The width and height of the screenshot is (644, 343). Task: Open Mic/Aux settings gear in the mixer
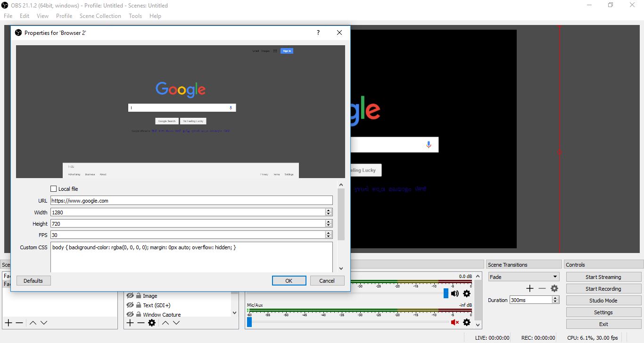coord(467,322)
